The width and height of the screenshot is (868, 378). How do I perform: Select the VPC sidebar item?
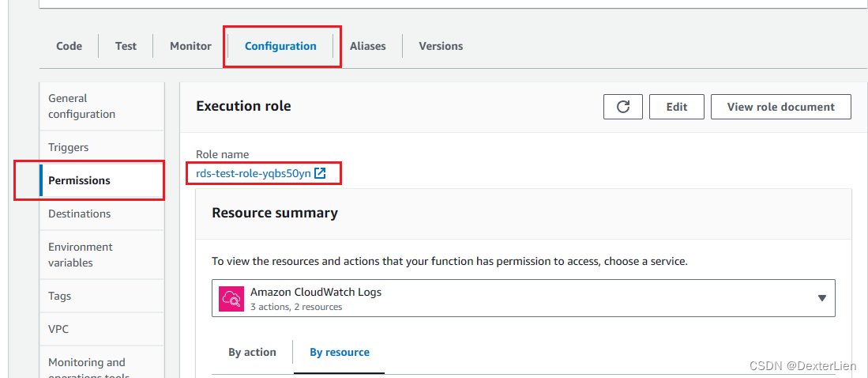[x=59, y=329]
